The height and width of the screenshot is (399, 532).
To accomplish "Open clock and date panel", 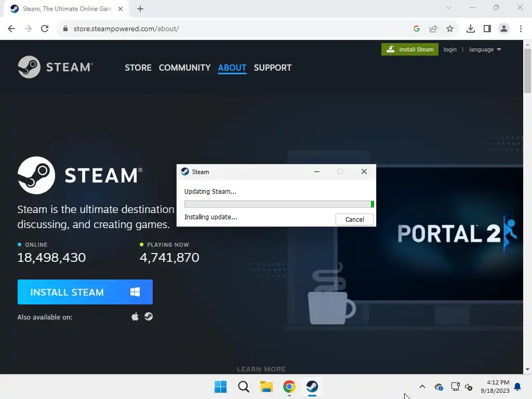I will (x=495, y=387).
